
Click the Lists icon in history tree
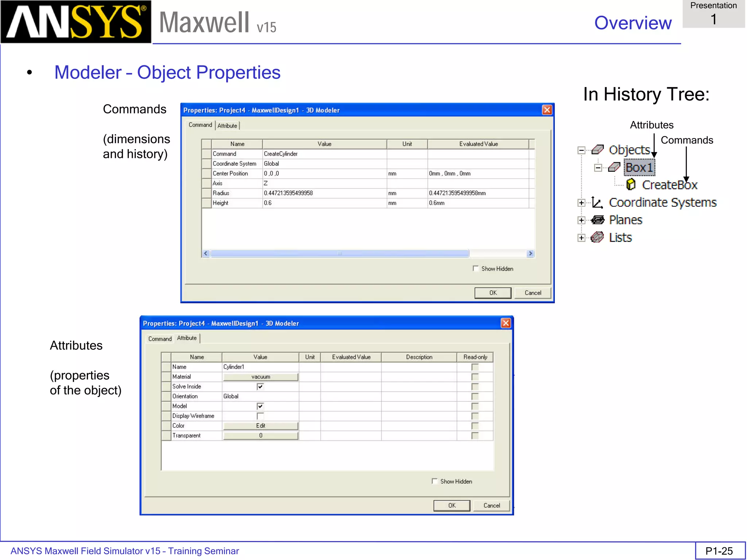pyautogui.click(x=597, y=237)
